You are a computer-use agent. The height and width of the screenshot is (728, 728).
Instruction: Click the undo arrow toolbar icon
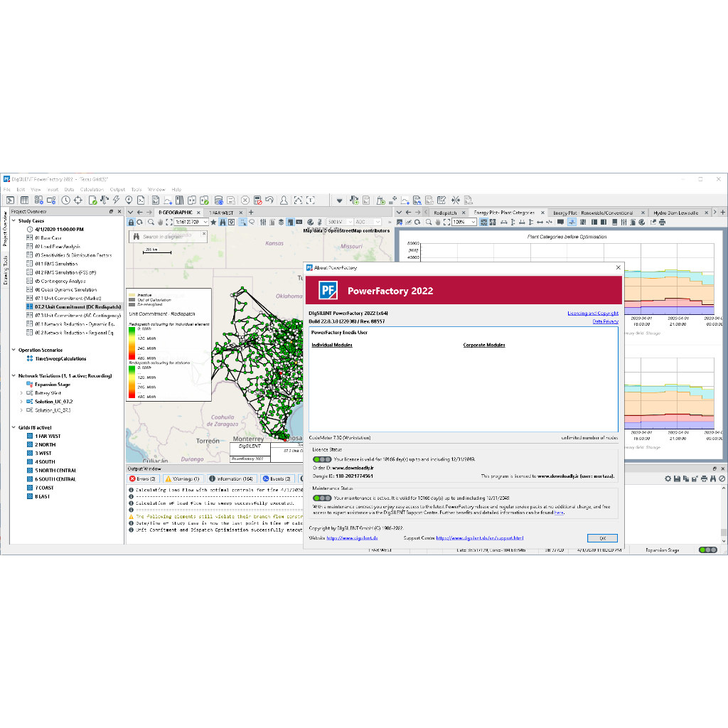tap(270, 200)
